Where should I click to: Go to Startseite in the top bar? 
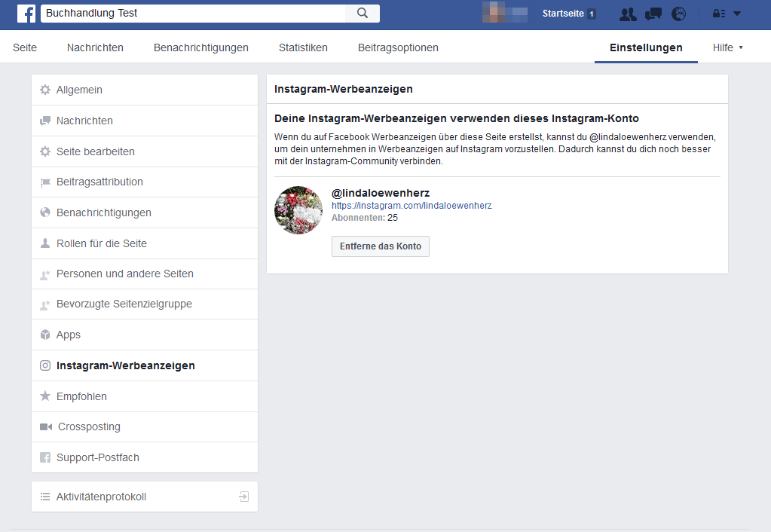(x=563, y=14)
